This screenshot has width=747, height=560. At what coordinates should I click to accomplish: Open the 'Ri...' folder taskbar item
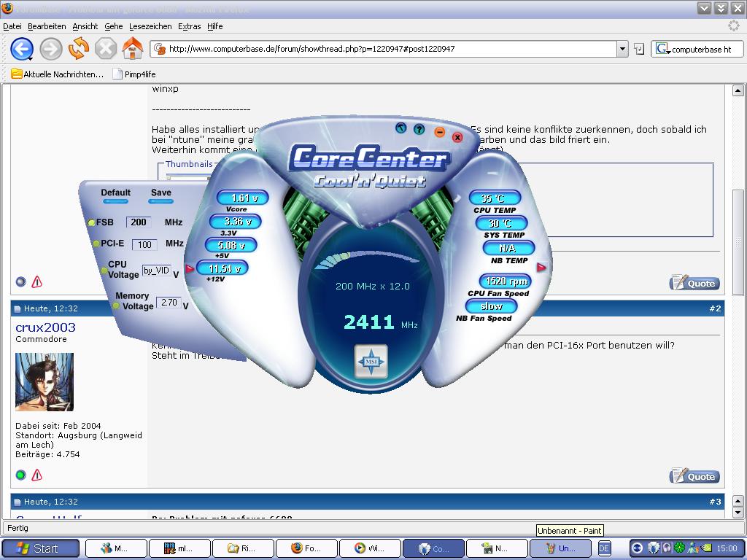243,548
